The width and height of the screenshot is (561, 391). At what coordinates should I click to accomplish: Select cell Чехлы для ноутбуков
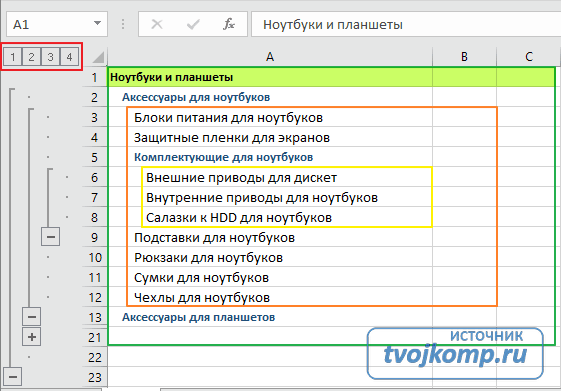click(270, 297)
